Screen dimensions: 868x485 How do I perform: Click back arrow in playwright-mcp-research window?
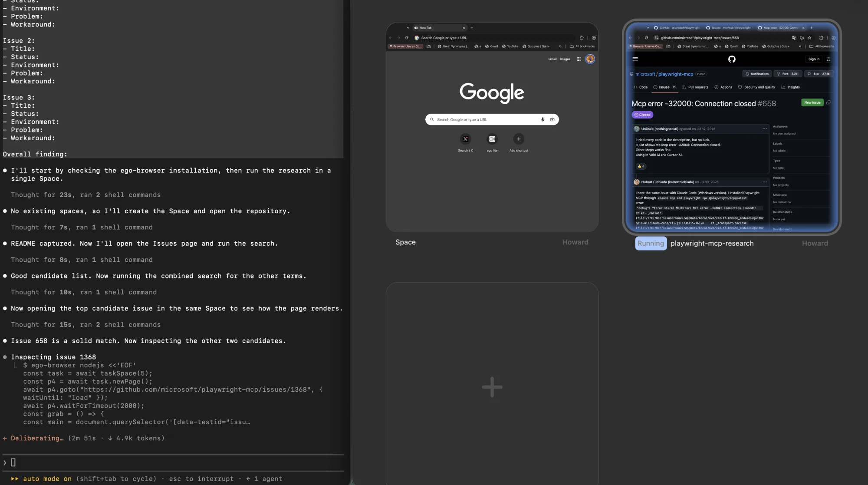(x=630, y=38)
